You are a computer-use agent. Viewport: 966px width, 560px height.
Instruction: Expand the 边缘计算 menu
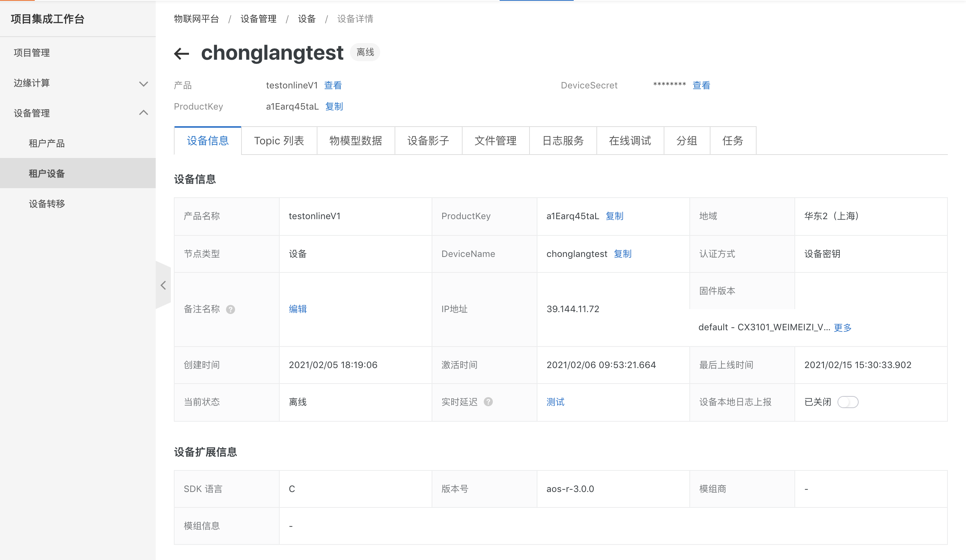point(78,83)
